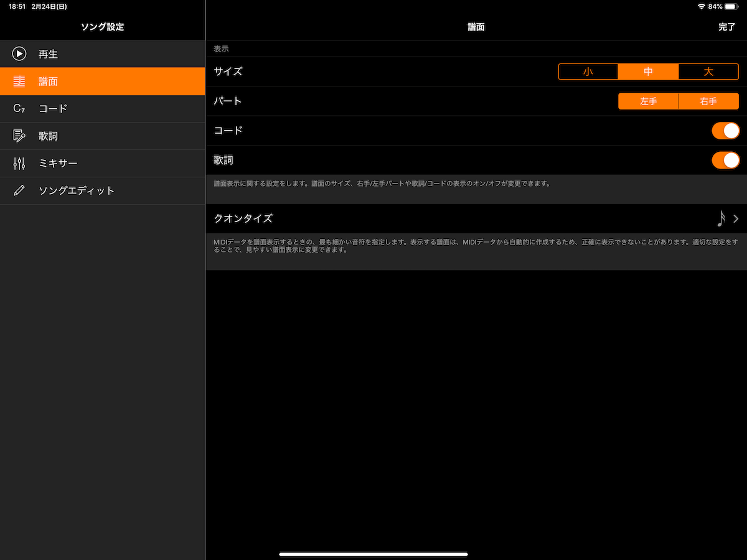Click the score staff icon beside 譜面
The width and height of the screenshot is (747, 560).
point(19,82)
